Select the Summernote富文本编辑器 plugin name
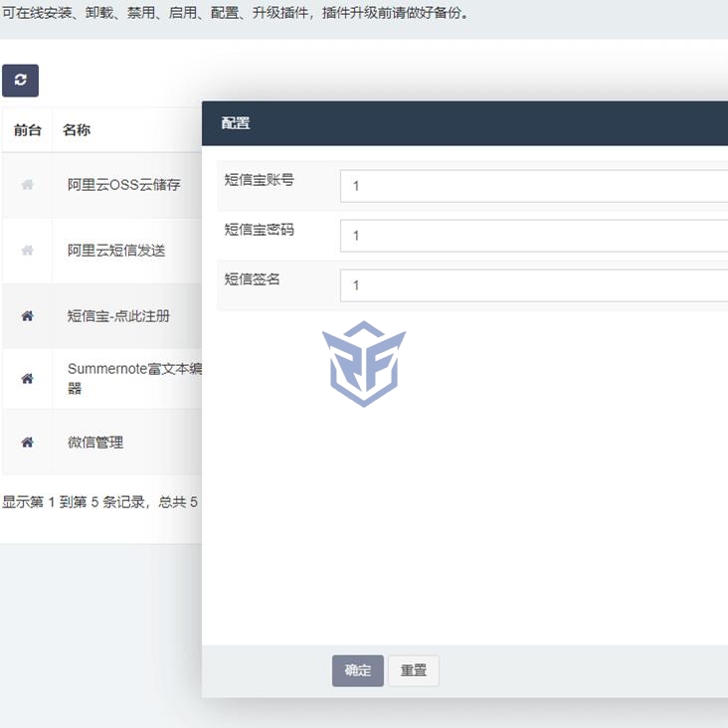Viewport: 728px width, 728px height. tap(134, 378)
